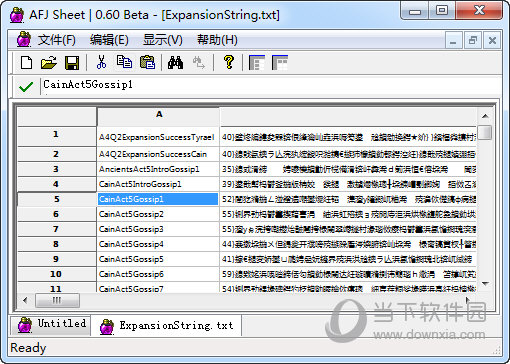Viewport: 510px width, 364px height.
Task: Select highlighted cell CainAct5Gossip1
Action: tap(158, 199)
